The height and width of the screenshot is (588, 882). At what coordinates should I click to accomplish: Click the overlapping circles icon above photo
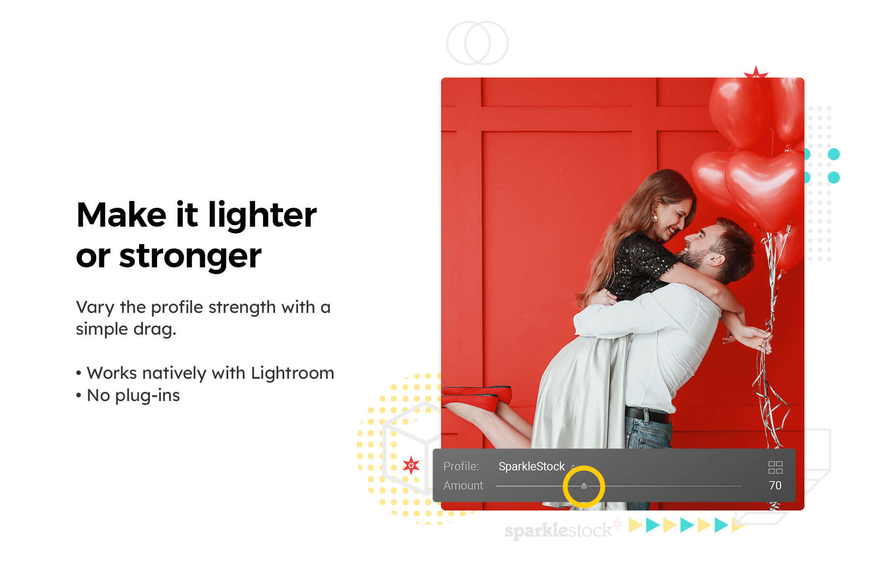point(477,43)
